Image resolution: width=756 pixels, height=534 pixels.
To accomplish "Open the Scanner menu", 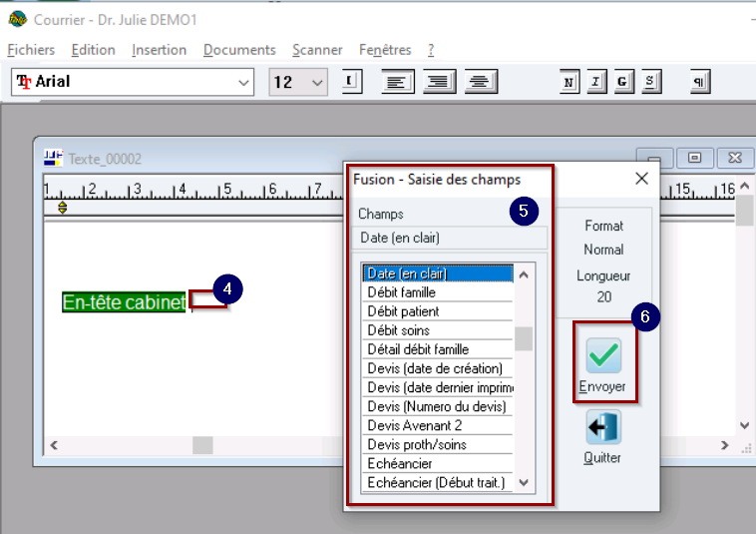I will coord(317,50).
